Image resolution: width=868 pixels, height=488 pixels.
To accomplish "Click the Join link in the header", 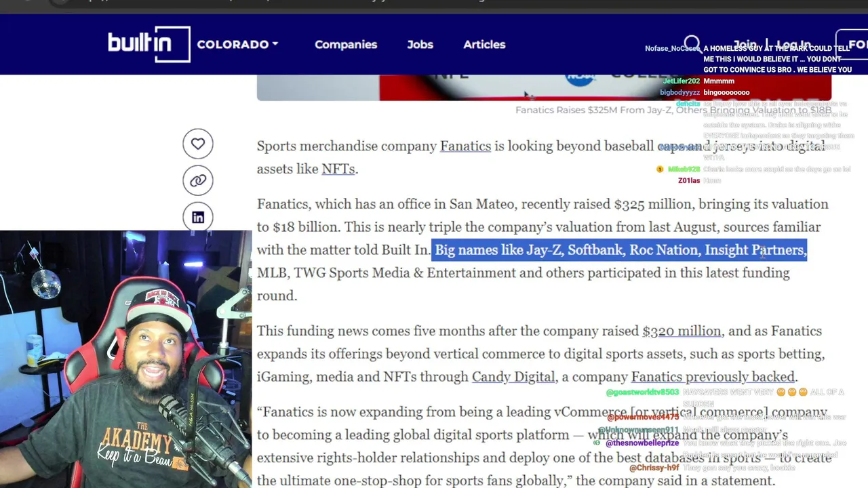I will point(746,45).
